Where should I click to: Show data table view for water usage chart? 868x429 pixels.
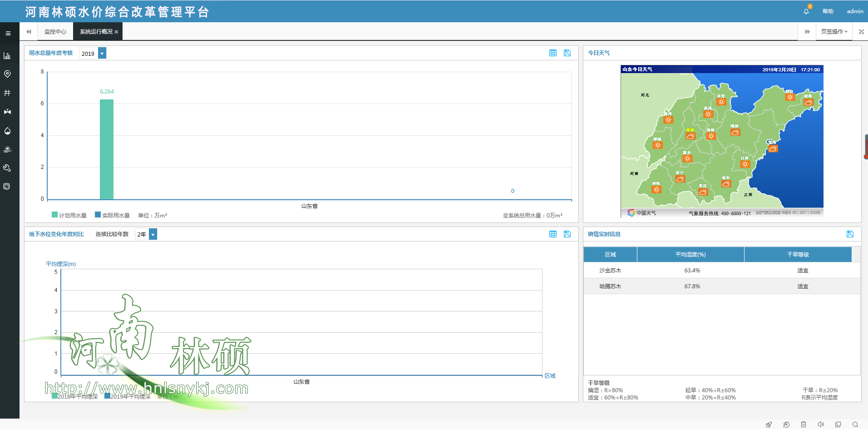(552, 53)
